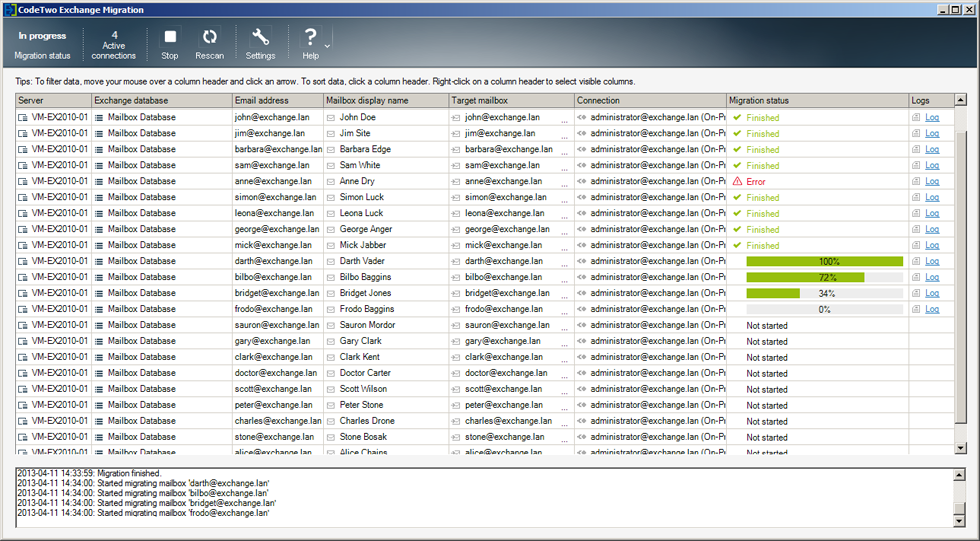
Task: Click the Active connections counter
Action: [114, 45]
